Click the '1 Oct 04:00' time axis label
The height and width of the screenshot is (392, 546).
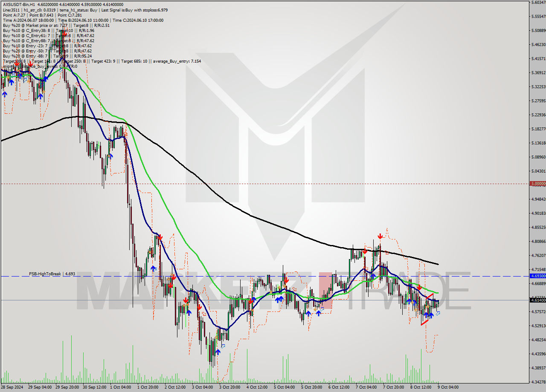click(x=121, y=387)
